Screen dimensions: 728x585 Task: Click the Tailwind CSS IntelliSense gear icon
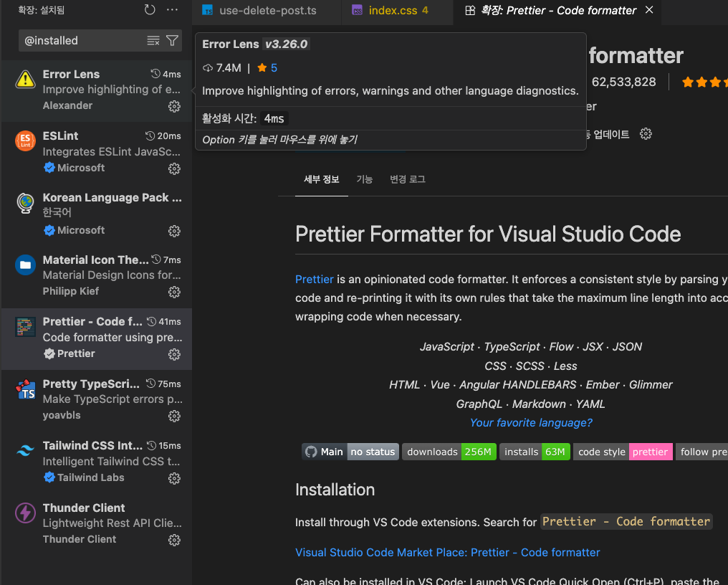pyautogui.click(x=174, y=478)
